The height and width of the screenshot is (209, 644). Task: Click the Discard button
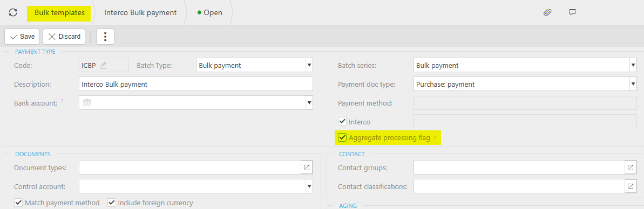64,37
